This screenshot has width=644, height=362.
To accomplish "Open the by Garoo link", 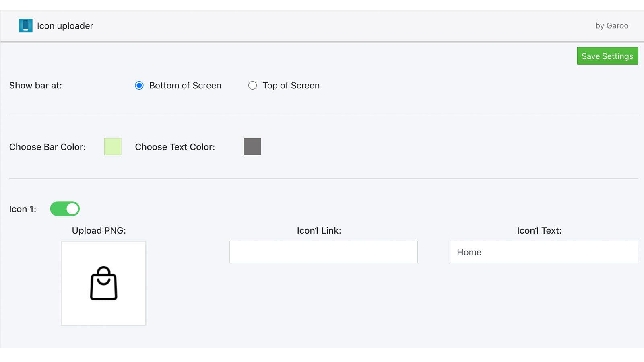I will coord(611,26).
